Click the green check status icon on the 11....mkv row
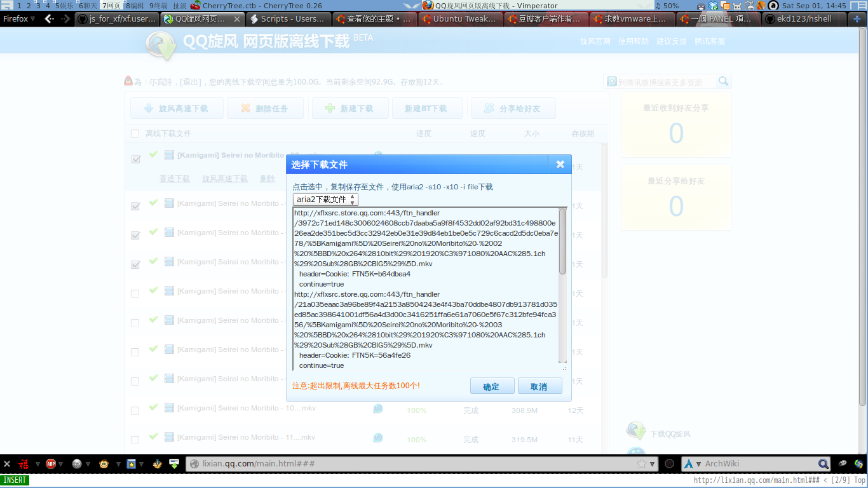868x488 pixels. coord(153,436)
